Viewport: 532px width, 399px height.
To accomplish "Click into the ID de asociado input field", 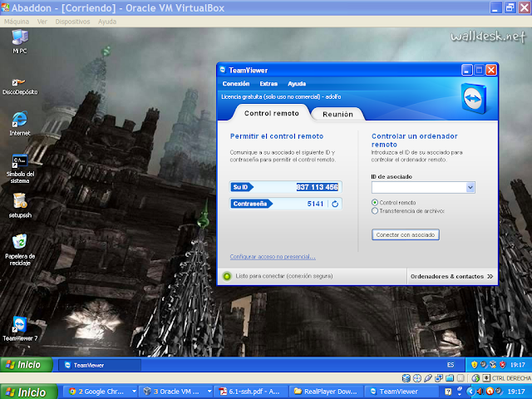I will [419, 187].
